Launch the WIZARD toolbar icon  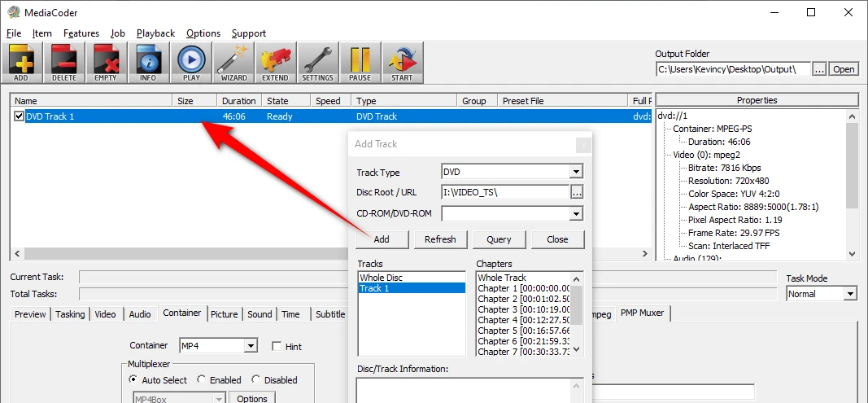tap(233, 63)
